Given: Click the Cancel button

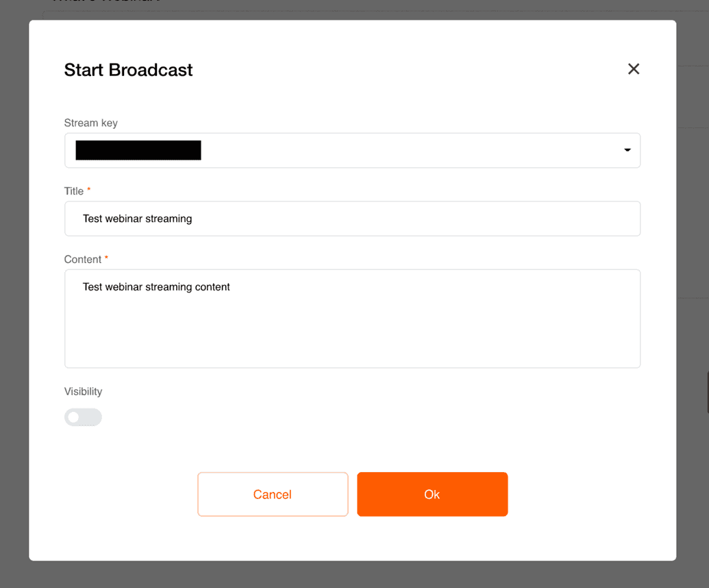Looking at the screenshot, I should point(273,494).
